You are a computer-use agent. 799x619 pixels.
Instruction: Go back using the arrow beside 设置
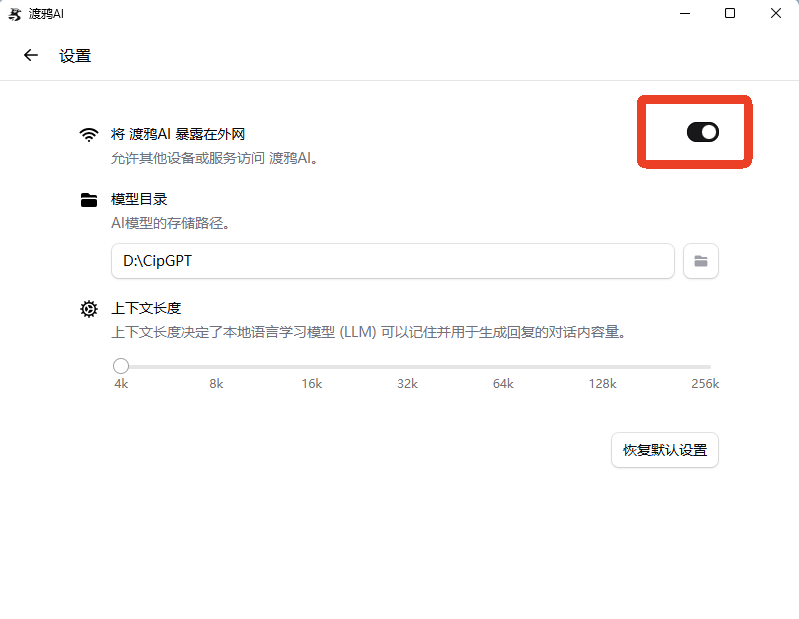31,56
